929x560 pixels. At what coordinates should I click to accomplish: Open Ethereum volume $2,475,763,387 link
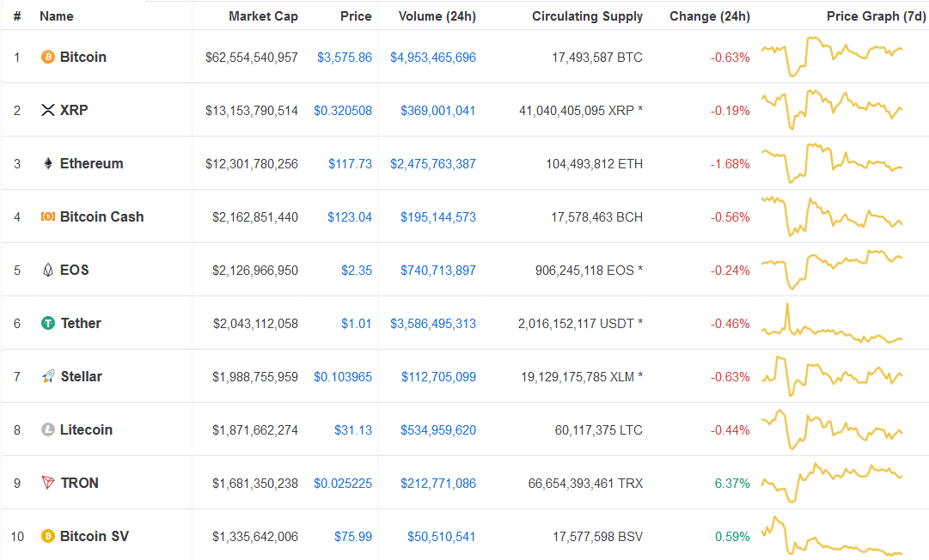tap(433, 164)
